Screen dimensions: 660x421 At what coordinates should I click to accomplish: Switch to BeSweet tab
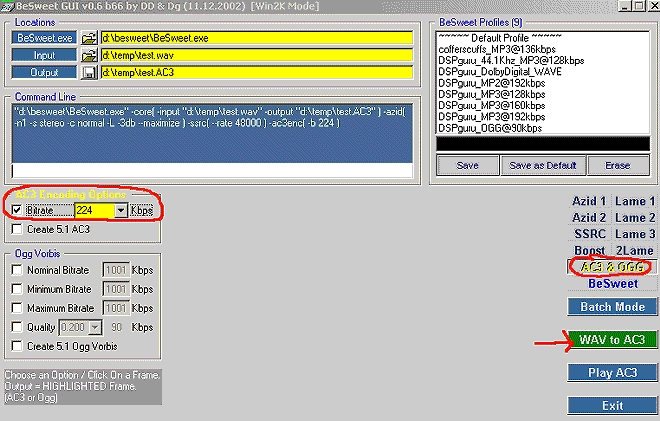pos(613,283)
